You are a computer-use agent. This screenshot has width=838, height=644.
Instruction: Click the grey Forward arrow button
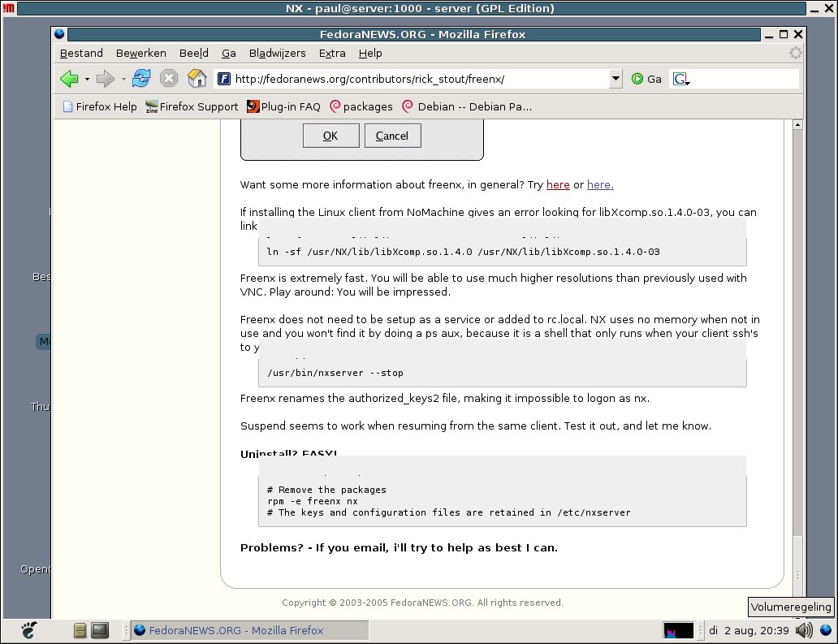pyautogui.click(x=106, y=79)
